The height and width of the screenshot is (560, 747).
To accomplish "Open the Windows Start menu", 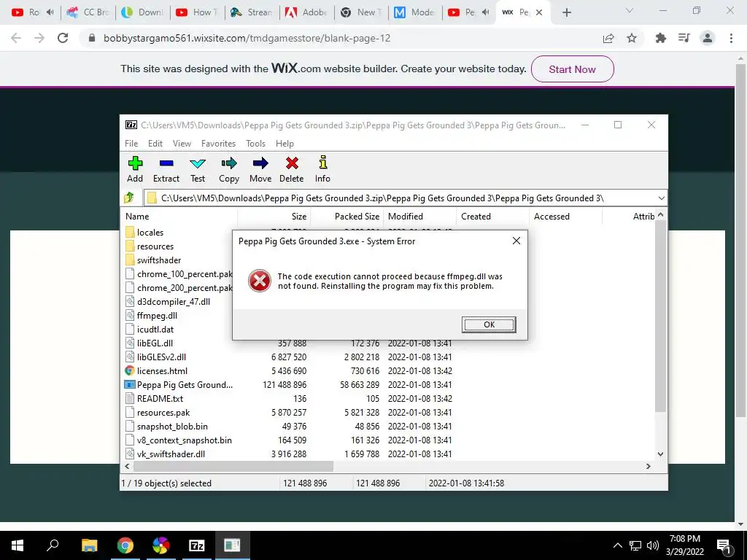I will [x=18, y=545].
